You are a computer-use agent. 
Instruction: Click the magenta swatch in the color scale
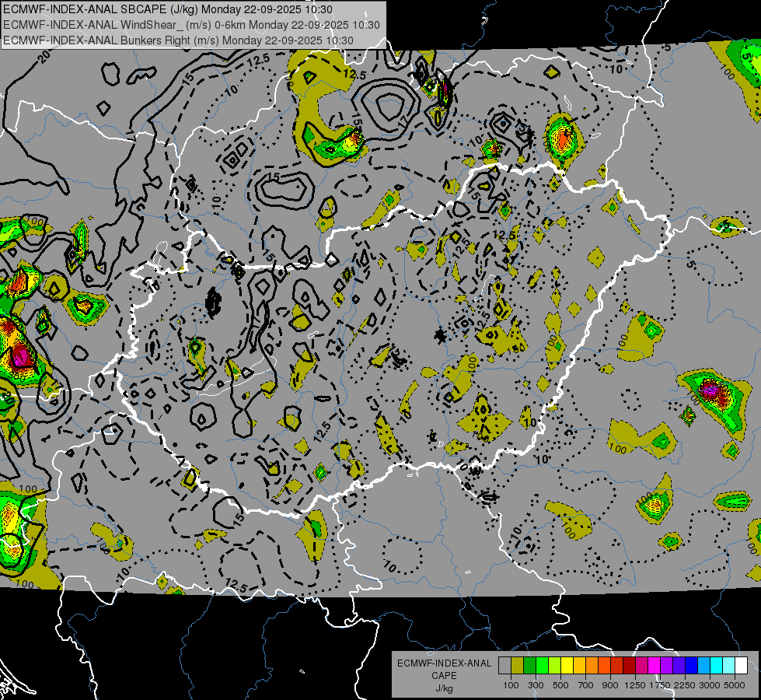654,665
